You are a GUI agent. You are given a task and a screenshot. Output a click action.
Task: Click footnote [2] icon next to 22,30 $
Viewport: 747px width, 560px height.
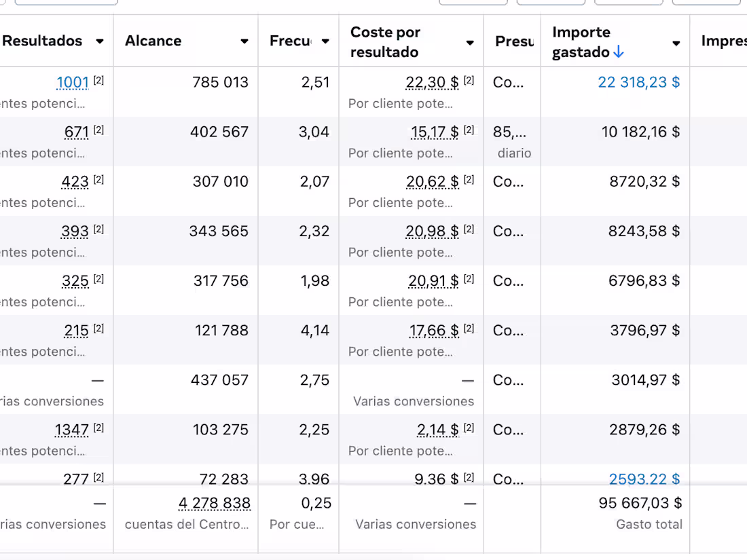point(469,80)
